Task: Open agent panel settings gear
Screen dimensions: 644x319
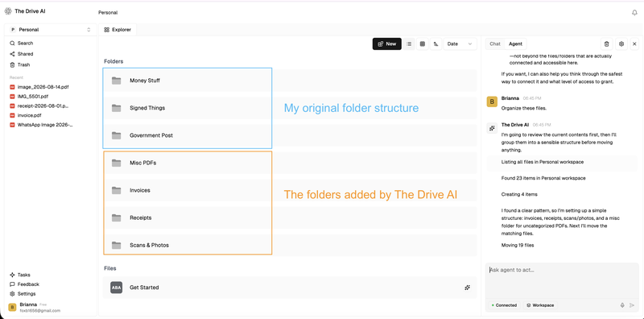Action: tap(621, 44)
